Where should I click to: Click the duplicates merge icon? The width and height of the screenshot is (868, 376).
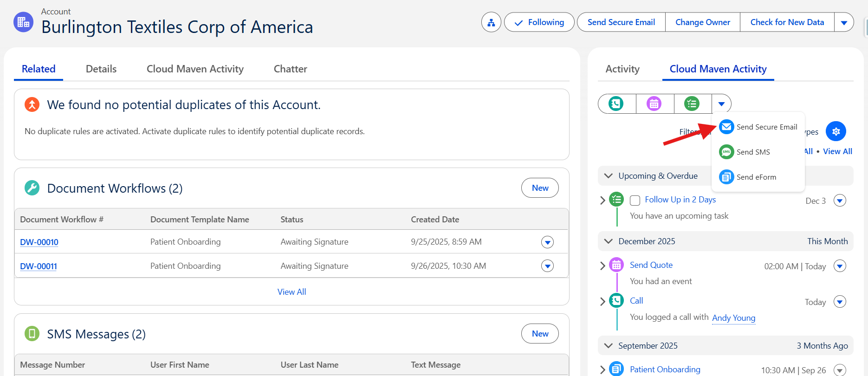coord(32,104)
